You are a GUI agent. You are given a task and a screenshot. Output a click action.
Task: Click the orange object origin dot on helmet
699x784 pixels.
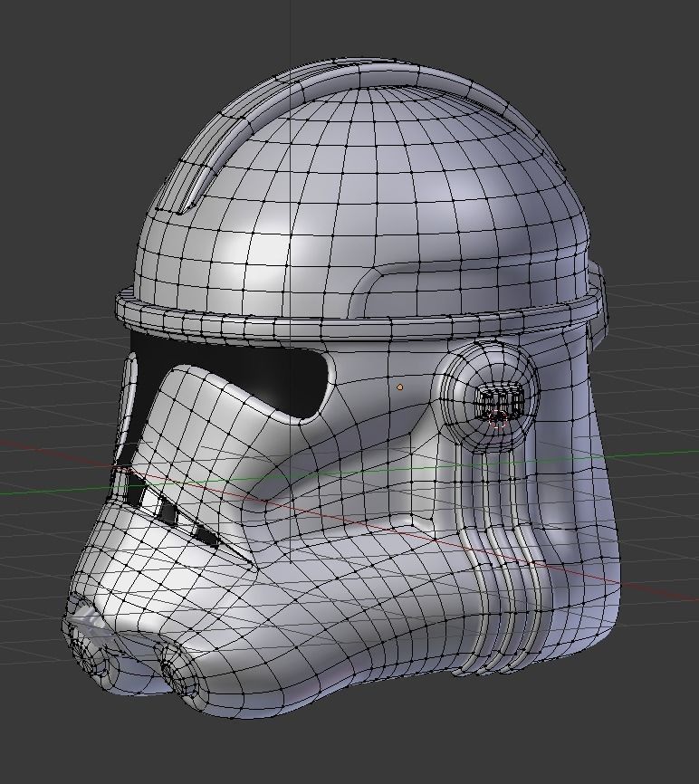point(399,387)
